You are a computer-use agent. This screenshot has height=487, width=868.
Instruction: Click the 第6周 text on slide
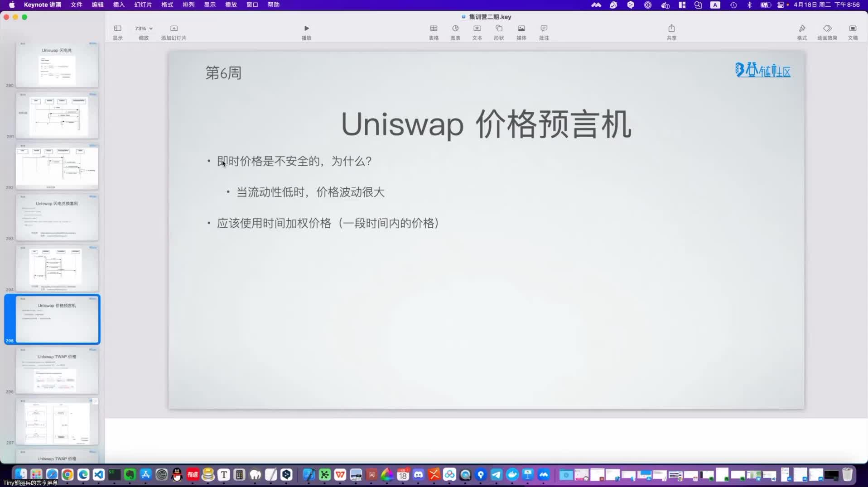click(223, 73)
